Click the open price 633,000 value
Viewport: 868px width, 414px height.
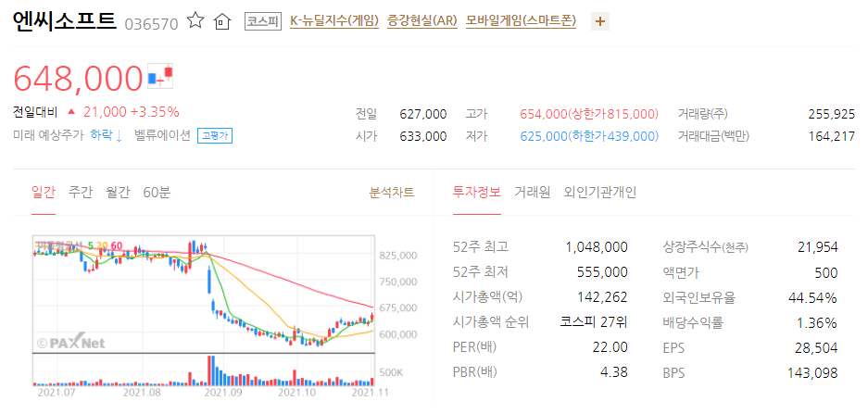[x=423, y=136]
